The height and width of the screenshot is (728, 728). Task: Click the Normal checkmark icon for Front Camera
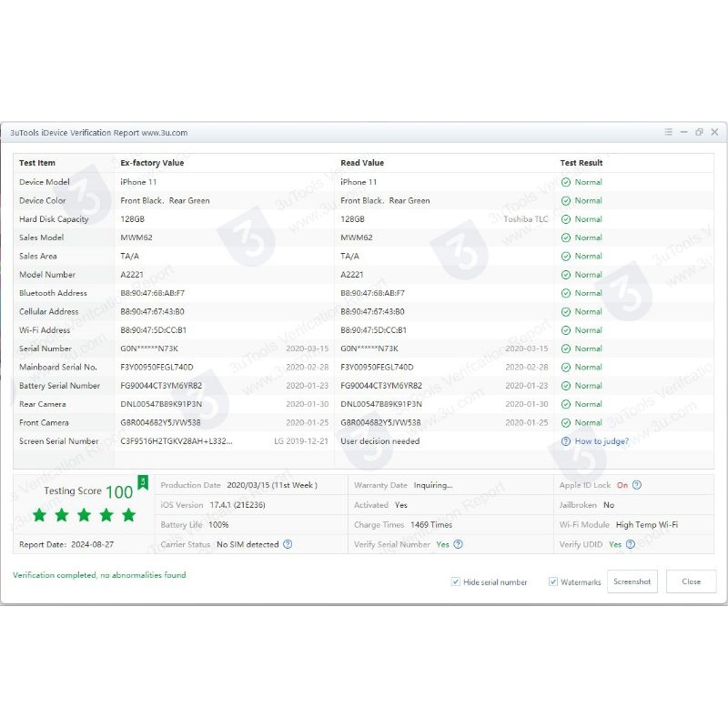(566, 422)
